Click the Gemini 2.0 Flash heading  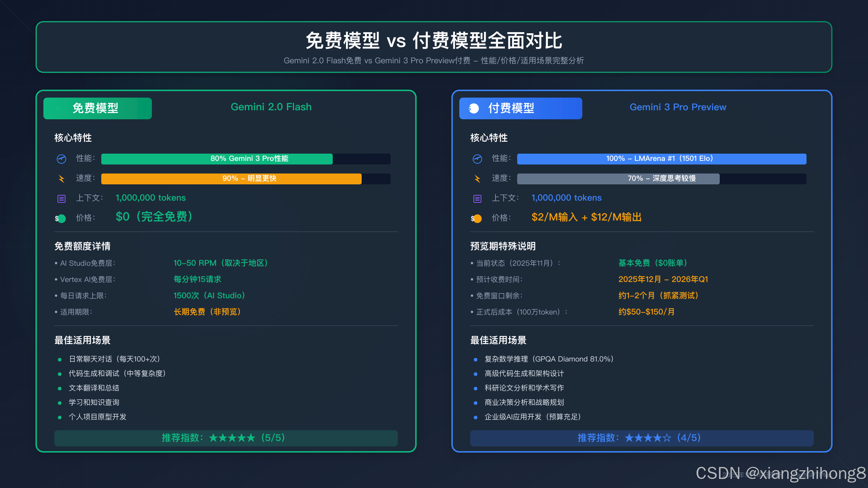point(271,107)
